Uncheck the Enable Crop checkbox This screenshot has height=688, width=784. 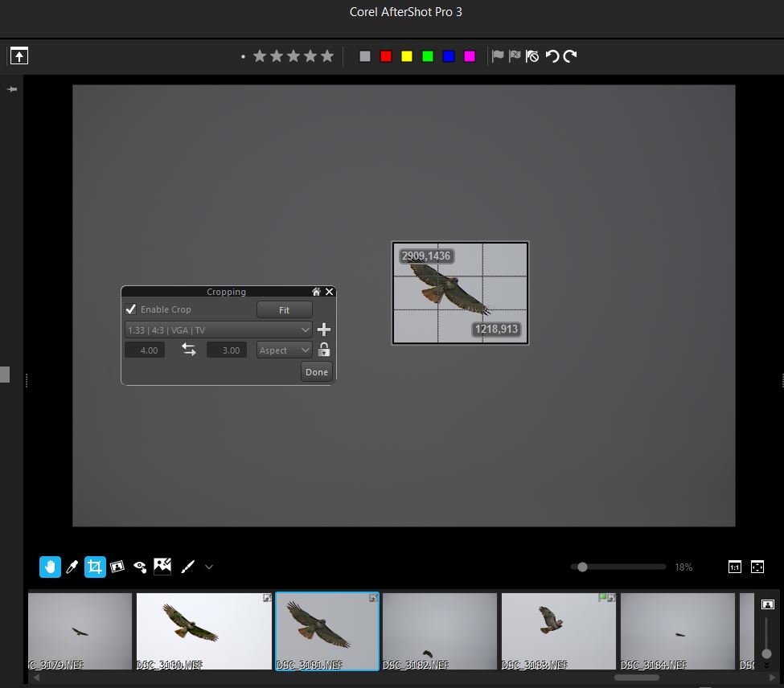pyautogui.click(x=131, y=309)
